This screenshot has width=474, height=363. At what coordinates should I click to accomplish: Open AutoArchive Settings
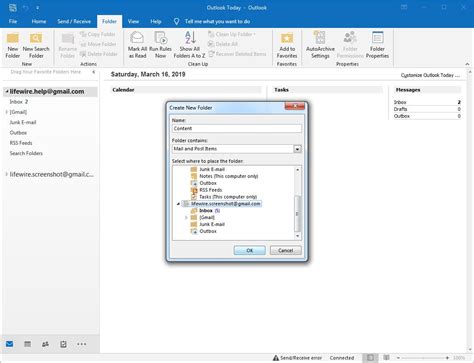[x=320, y=45]
